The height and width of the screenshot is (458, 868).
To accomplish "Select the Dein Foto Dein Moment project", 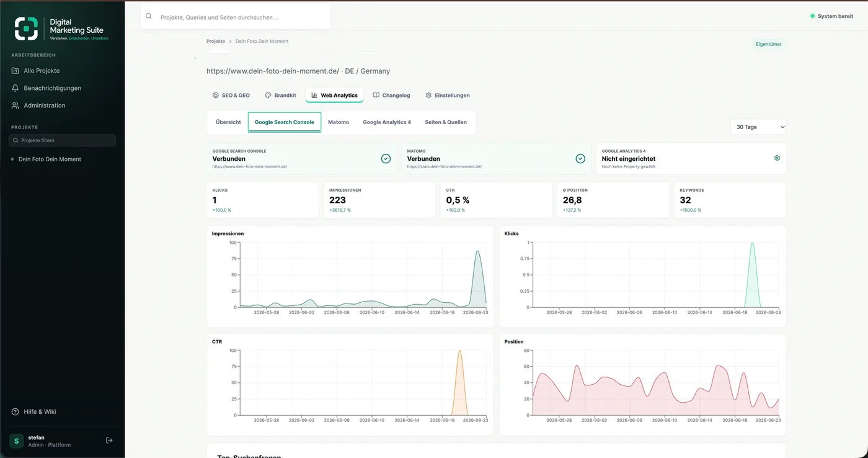I will coord(50,159).
